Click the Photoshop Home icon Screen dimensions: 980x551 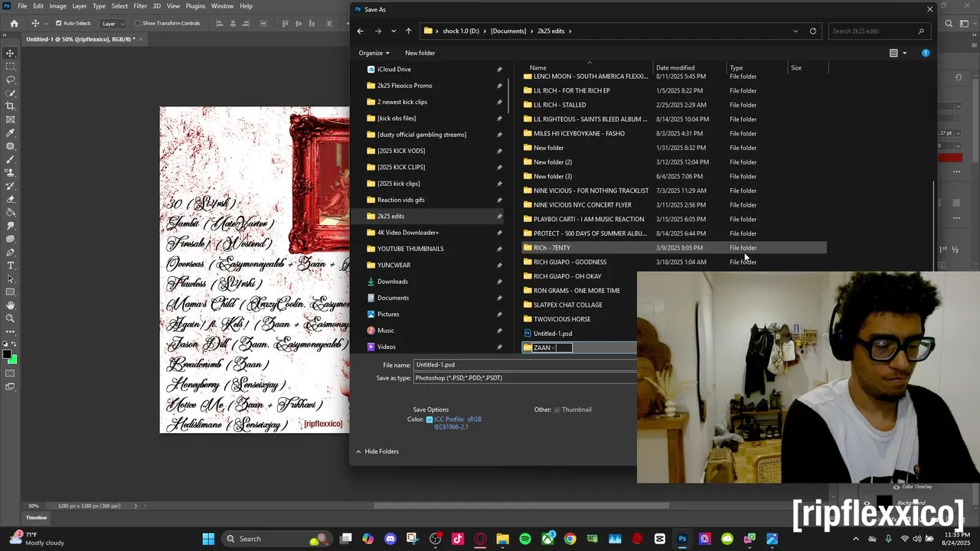tap(14, 23)
